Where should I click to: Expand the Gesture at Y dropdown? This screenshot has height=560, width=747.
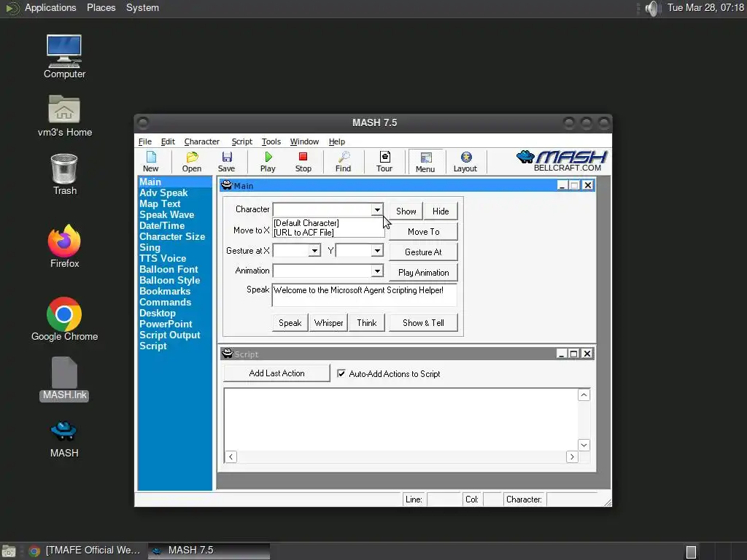click(x=377, y=251)
